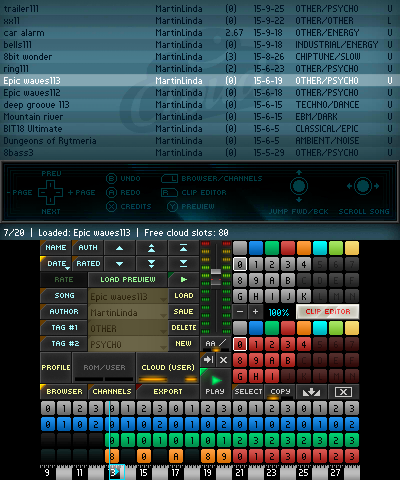Toggle the Cloud (User) source button
Screen dimensions: 400x480
pos(168,368)
